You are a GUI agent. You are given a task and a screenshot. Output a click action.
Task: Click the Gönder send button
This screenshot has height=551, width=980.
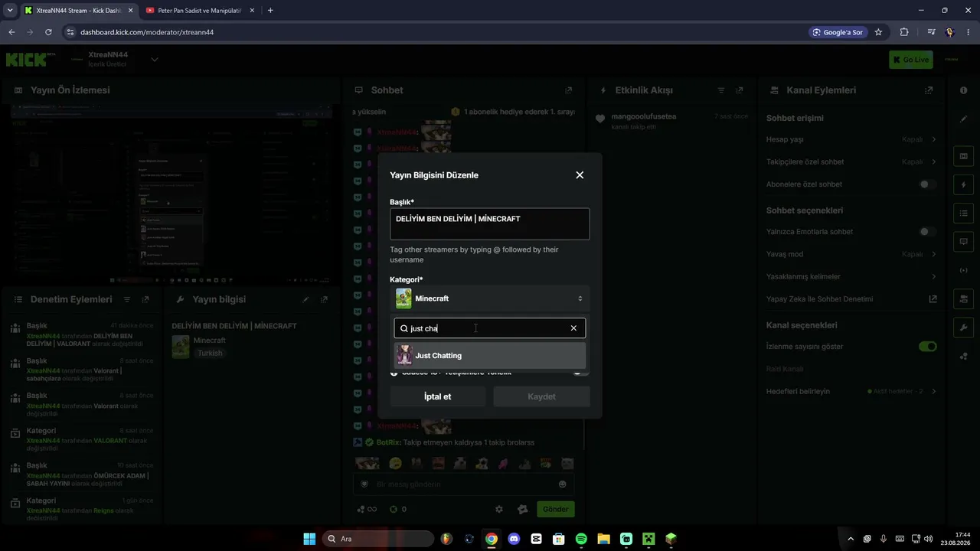coord(556,509)
